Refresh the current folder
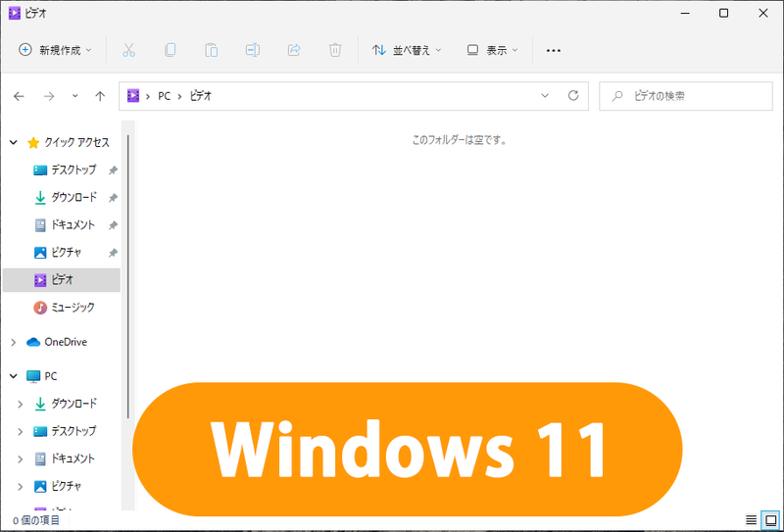 tap(573, 95)
